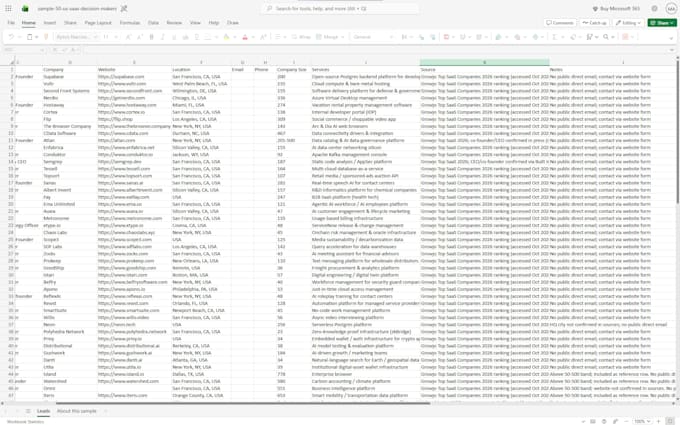Click the green Share button
Viewport: 680px width, 425px height.
662,23
